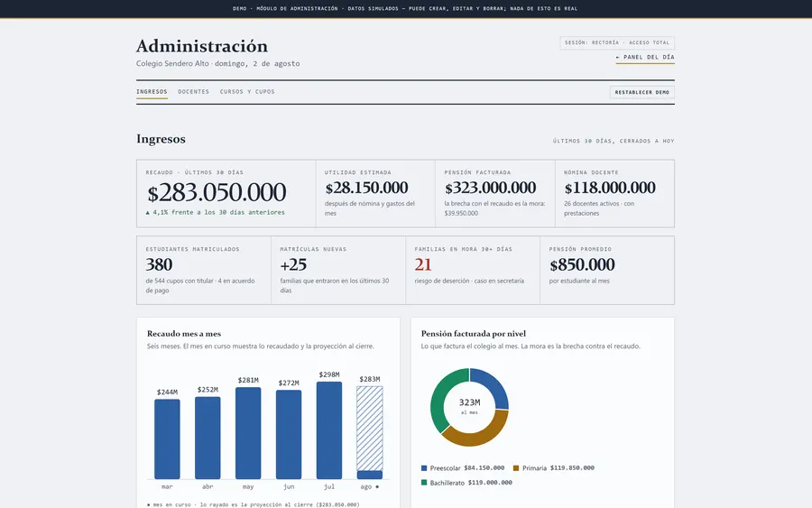Click the hatched August projection bar

370,429
